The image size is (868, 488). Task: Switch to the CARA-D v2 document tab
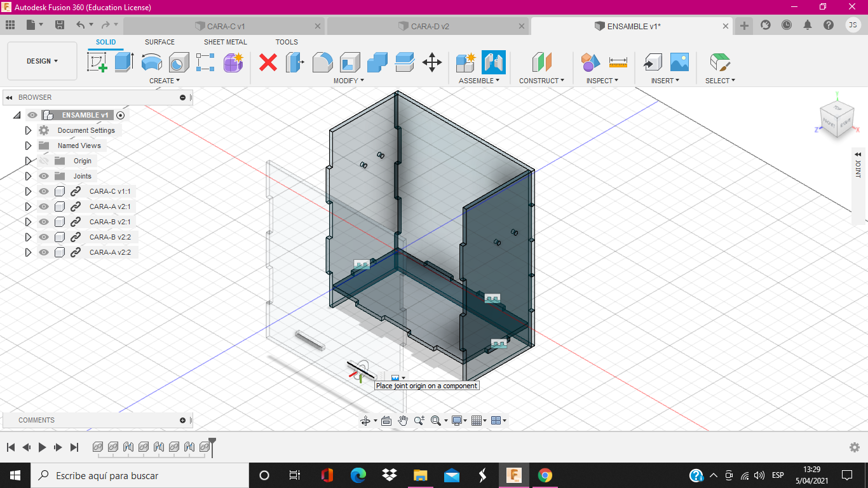pyautogui.click(x=428, y=26)
